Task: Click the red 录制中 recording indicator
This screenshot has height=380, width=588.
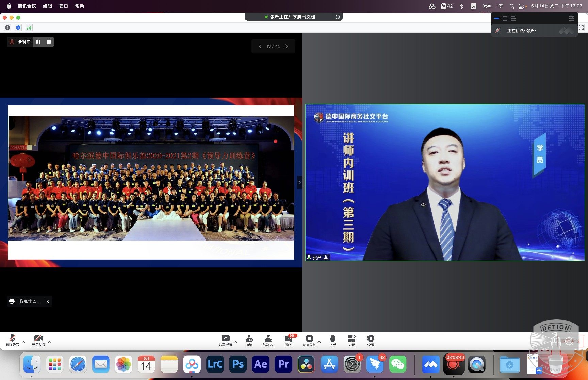Action: click(12, 42)
